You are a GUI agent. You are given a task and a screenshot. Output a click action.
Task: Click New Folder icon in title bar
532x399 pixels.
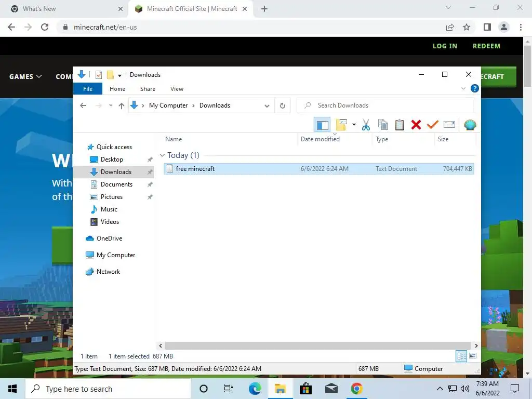[110, 75]
